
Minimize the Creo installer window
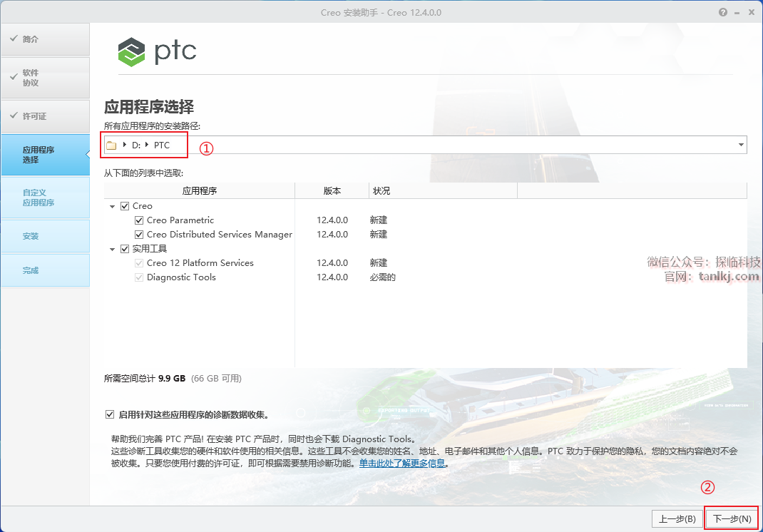coord(737,13)
